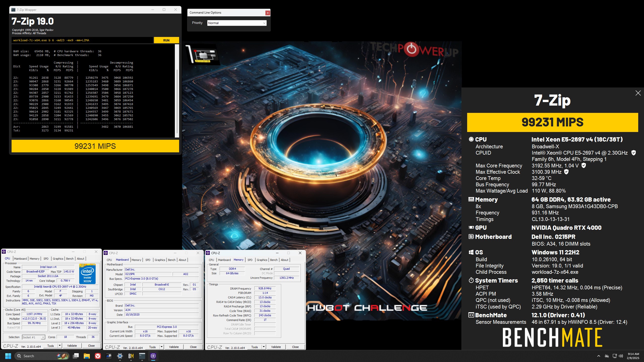
Task: Click the Southbridge model field C612
Action: tap(162, 289)
